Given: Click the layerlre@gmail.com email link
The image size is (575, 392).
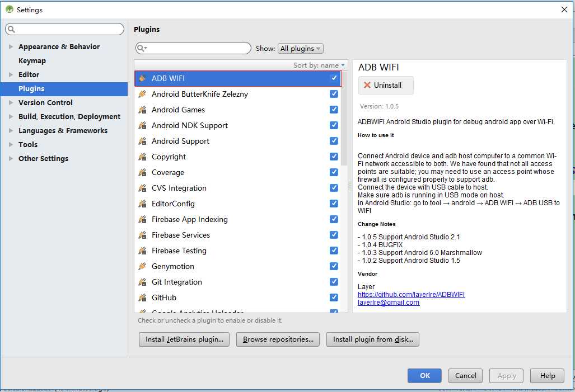Looking at the screenshot, I should (x=389, y=303).
